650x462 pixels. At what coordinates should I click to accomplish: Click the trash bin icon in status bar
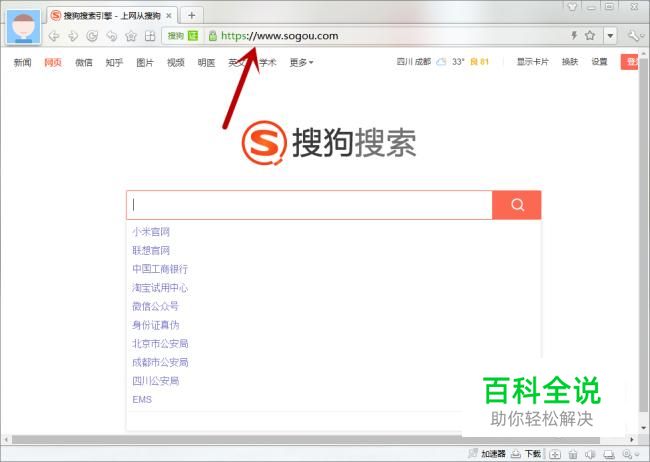(x=573, y=454)
